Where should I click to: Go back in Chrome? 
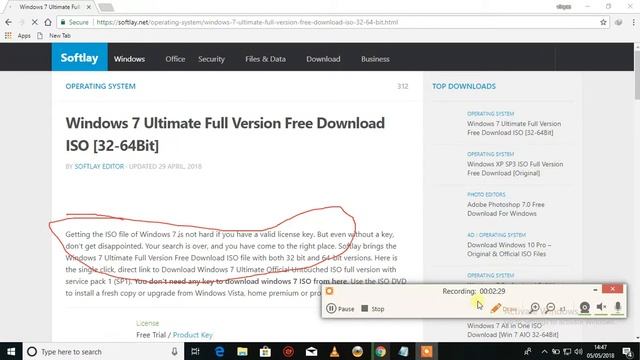pos(9,22)
